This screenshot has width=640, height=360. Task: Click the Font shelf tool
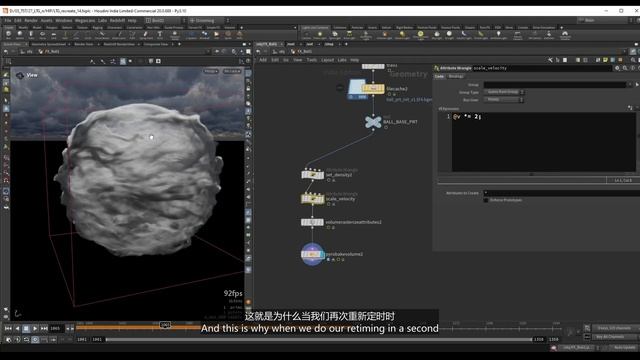click(160, 35)
